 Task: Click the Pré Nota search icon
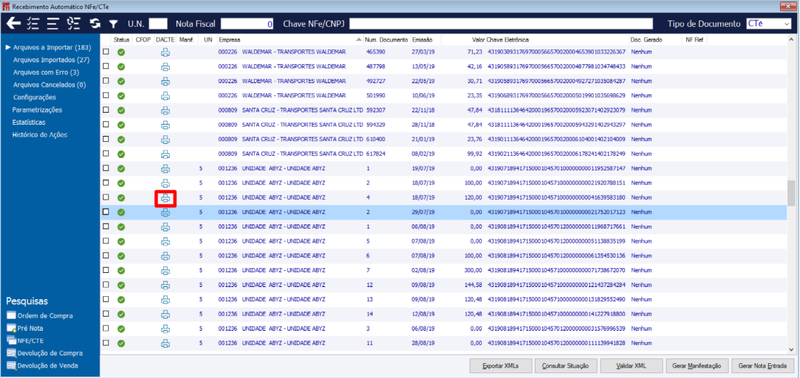click(x=11, y=329)
